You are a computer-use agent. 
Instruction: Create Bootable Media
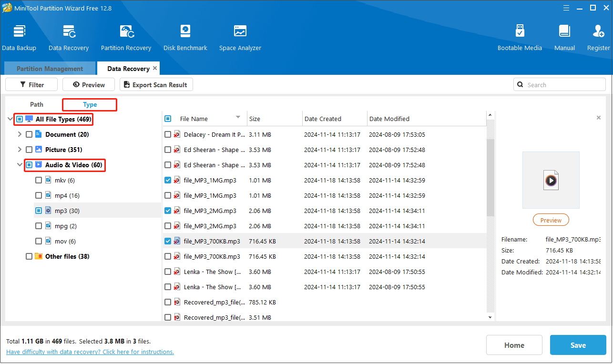520,37
